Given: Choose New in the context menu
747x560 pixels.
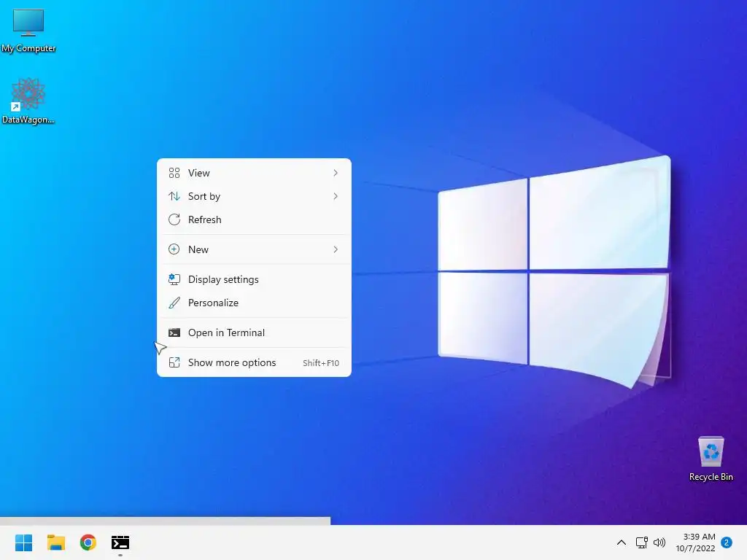Looking at the screenshot, I should [254, 249].
